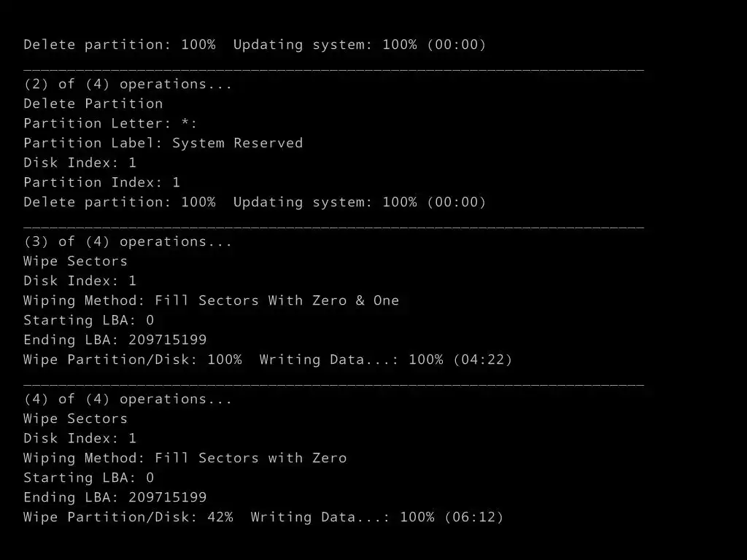Viewport: 747px width, 560px height.
Task: Click Disk Index line in operation 2
Action: click(x=80, y=163)
